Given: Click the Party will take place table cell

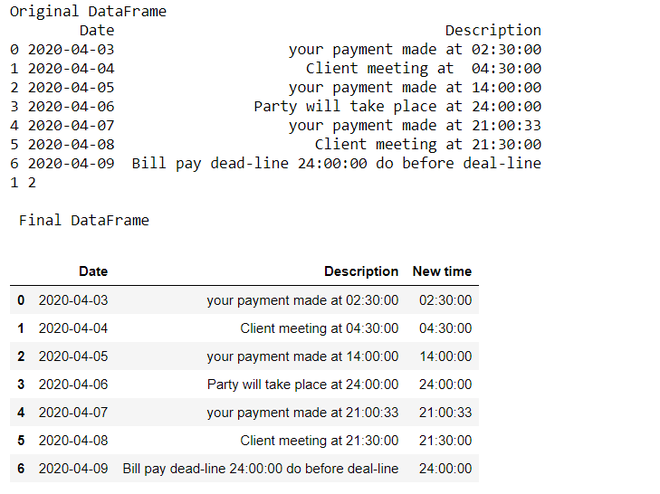Looking at the screenshot, I should [302, 384].
